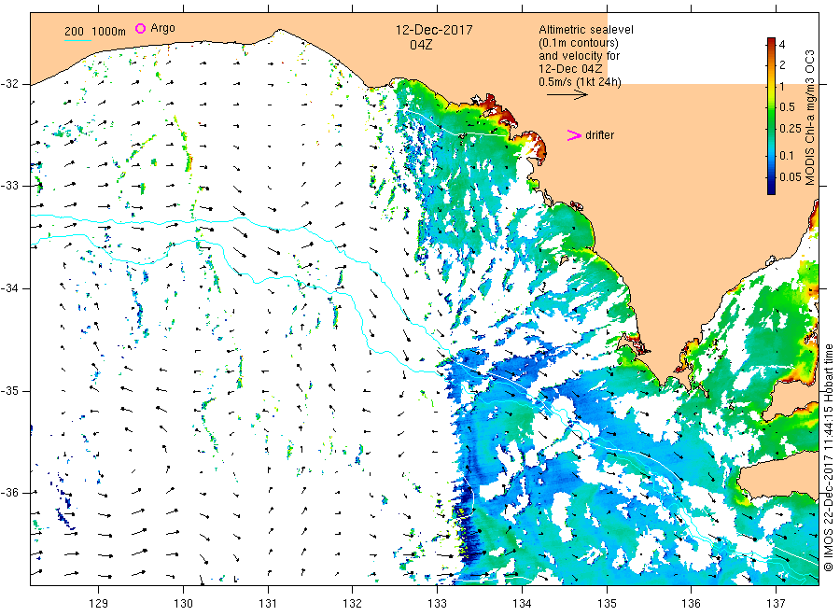Click the color bar value 0.05

click(790, 177)
